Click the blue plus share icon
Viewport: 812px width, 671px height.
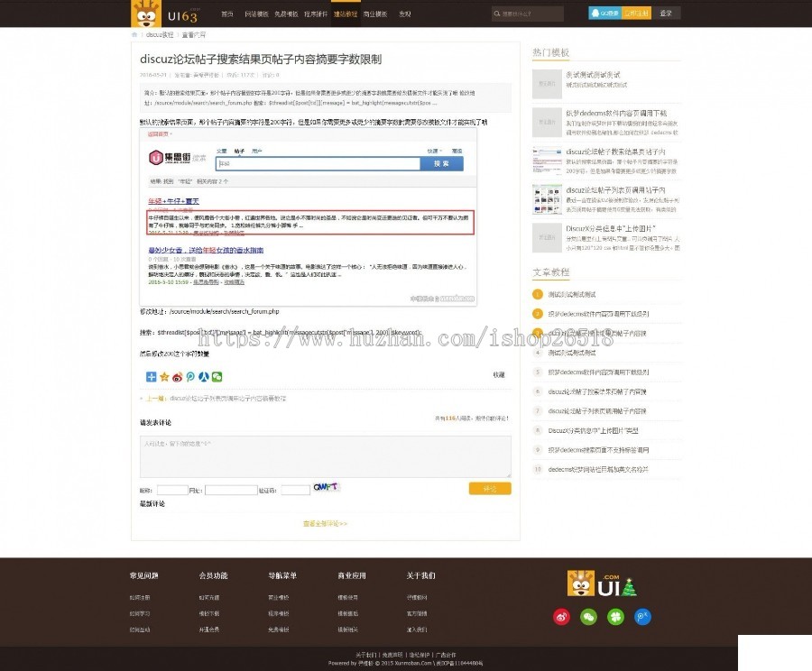pyautogui.click(x=150, y=376)
